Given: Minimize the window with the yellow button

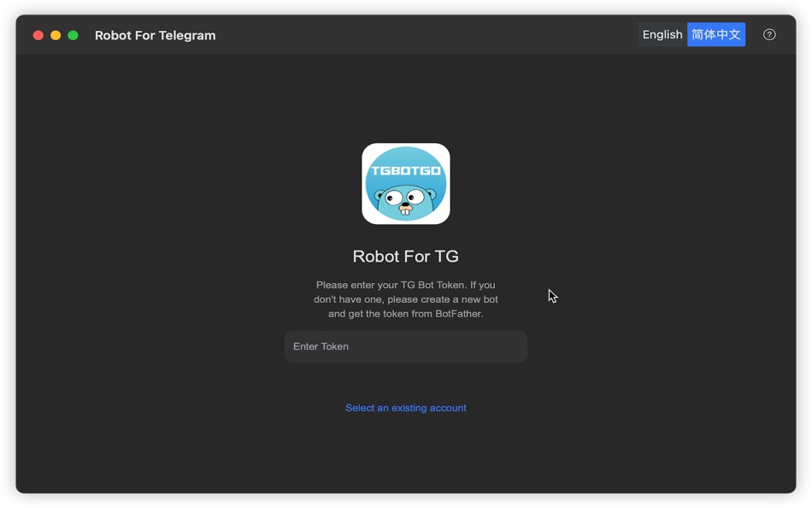Looking at the screenshot, I should (55, 35).
